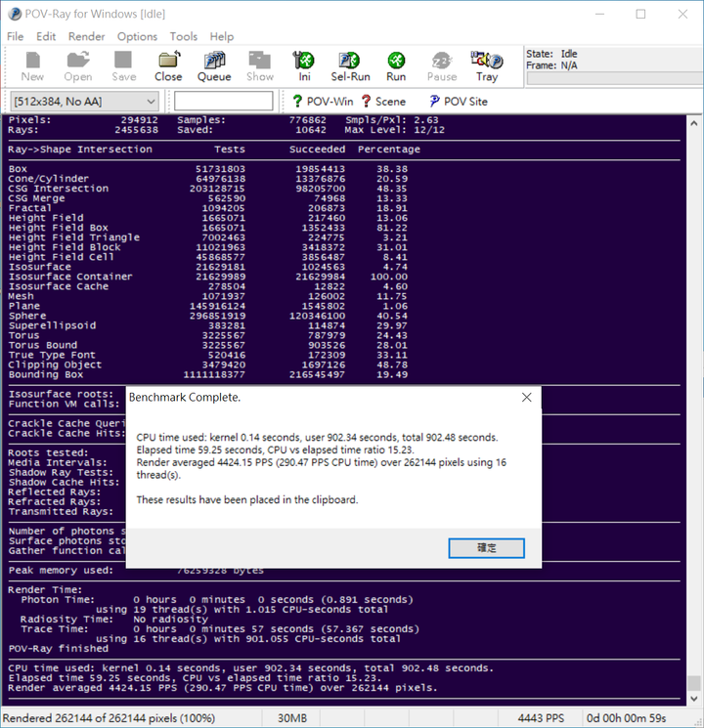The image size is (704, 728).
Task: Click the Bounding Box statistics row
Action: pos(207,374)
